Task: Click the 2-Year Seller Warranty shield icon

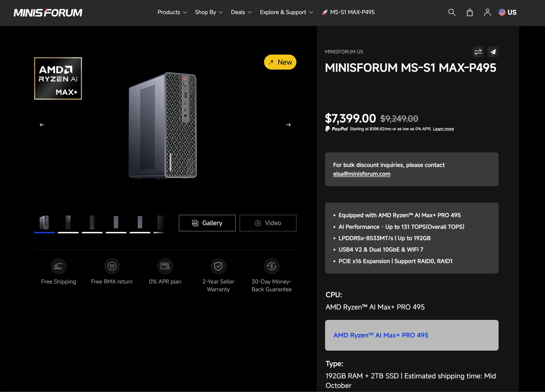Action: (x=218, y=266)
